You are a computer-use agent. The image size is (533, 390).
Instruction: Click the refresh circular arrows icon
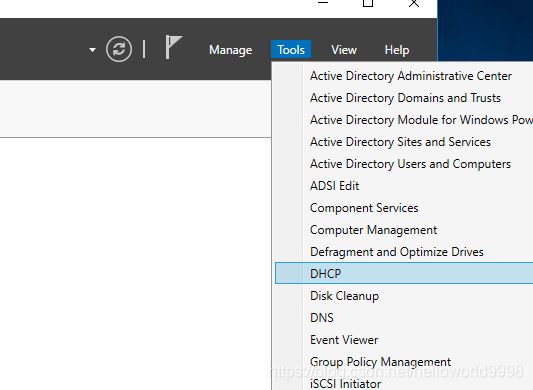[119, 49]
